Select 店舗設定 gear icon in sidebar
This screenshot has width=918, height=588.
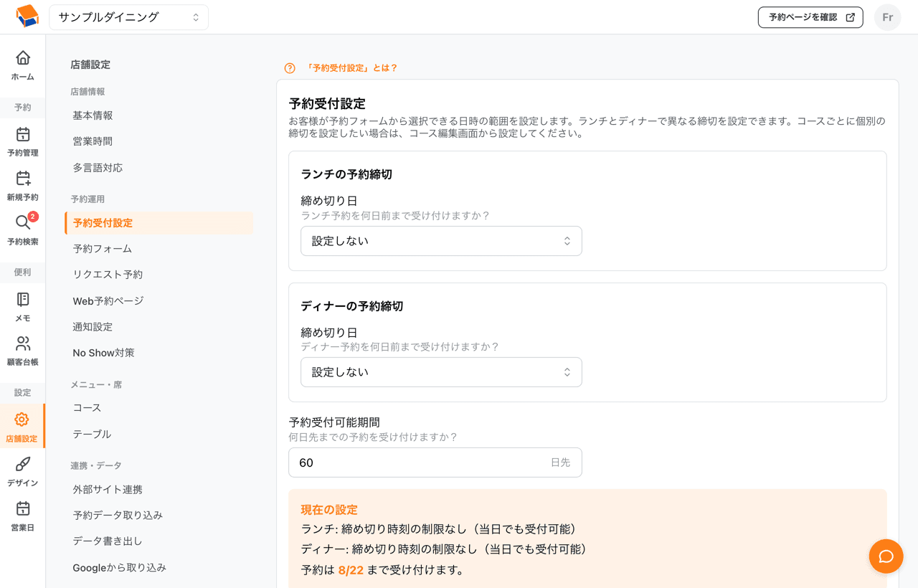coord(22,419)
